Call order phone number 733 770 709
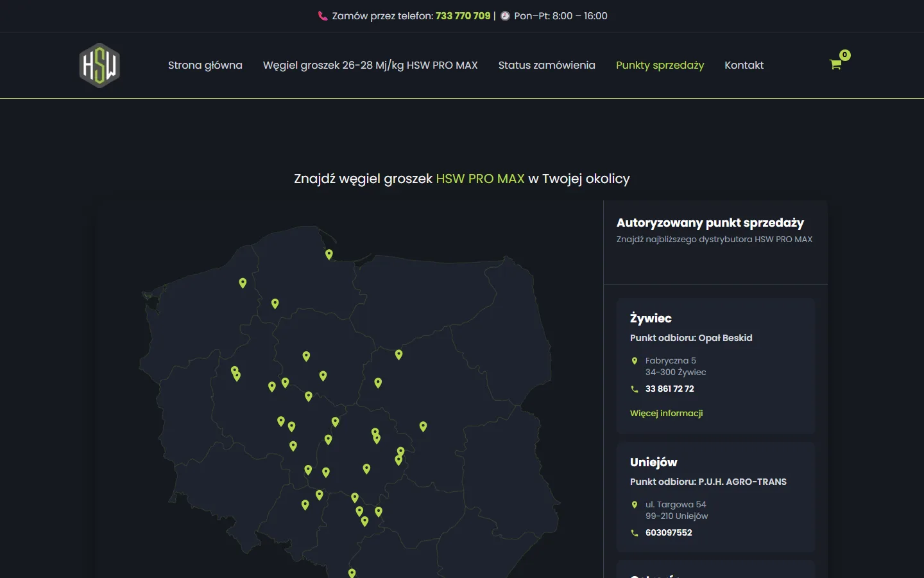 point(463,16)
